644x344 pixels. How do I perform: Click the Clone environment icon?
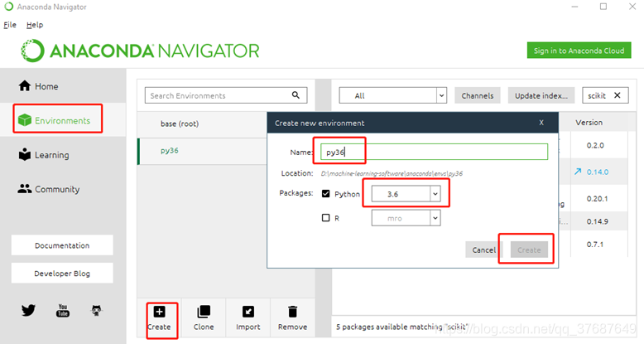(204, 312)
